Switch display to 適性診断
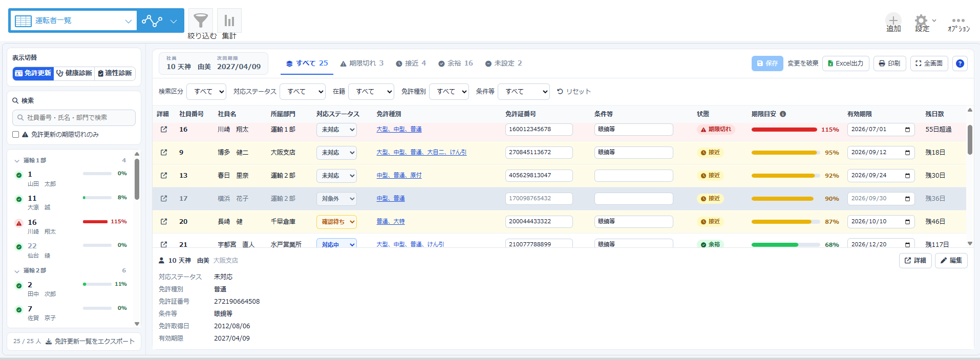This screenshot has width=980, height=360. (x=115, y=73)
